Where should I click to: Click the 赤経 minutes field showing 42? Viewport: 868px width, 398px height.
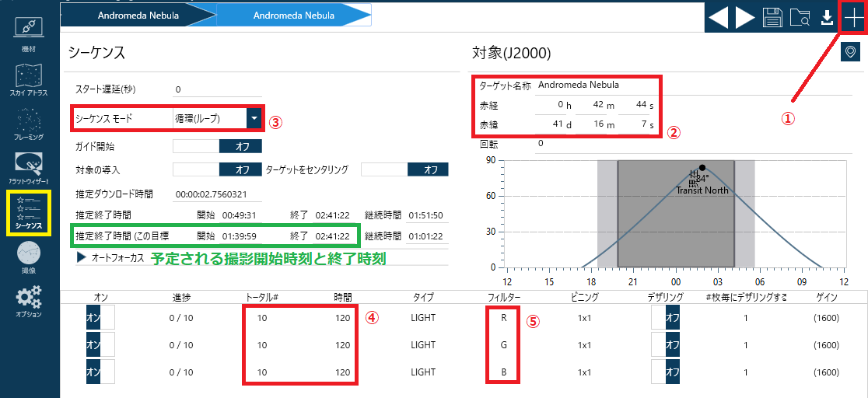590,105
